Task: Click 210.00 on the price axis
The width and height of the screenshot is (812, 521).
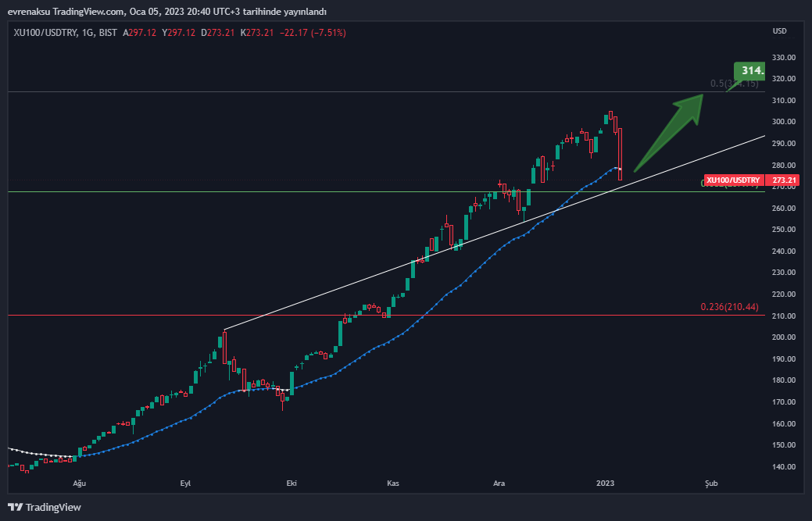Action: tap(784, 316)
